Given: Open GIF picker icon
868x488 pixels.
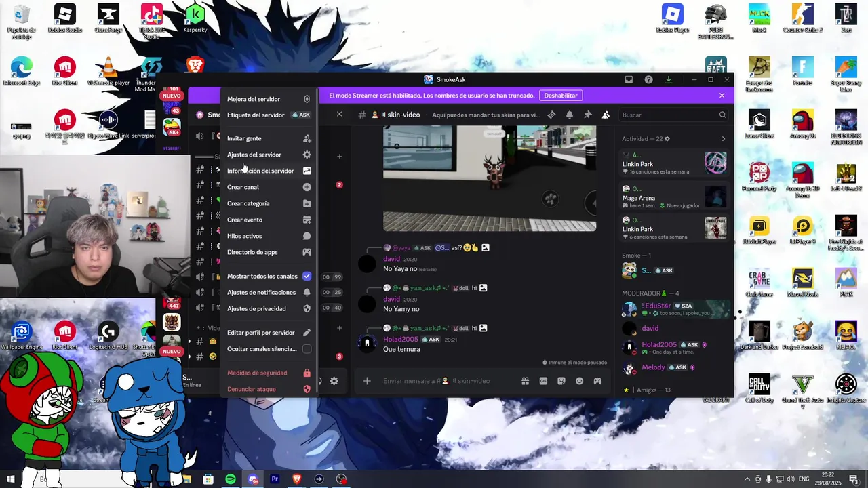Looking at the screenshot, I should 543,381.
